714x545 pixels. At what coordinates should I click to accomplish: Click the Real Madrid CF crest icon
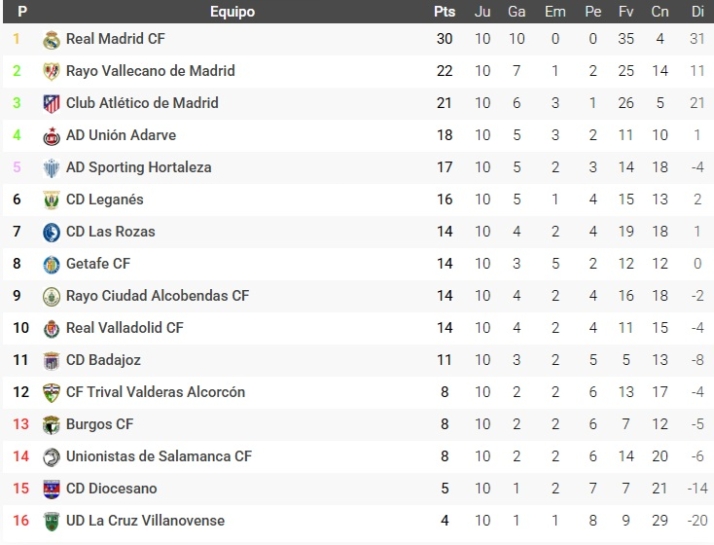[52, 40]
